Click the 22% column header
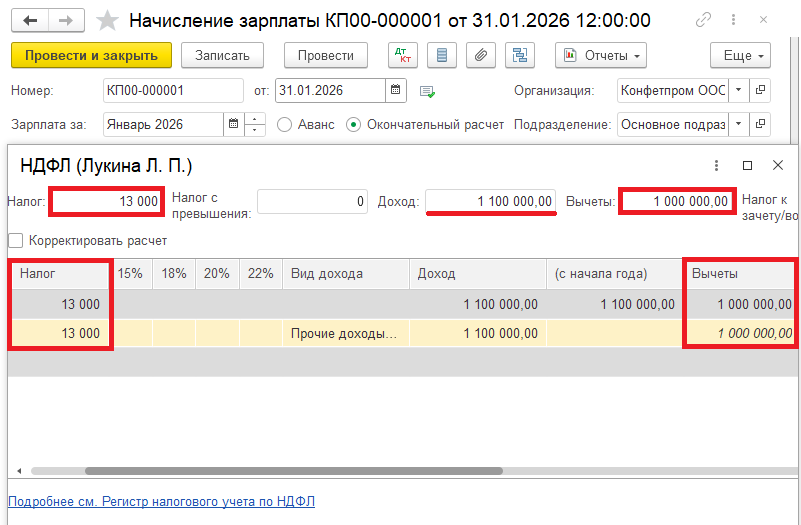The width and height of the screenshot is (801, 525). [x=261, y=274]
